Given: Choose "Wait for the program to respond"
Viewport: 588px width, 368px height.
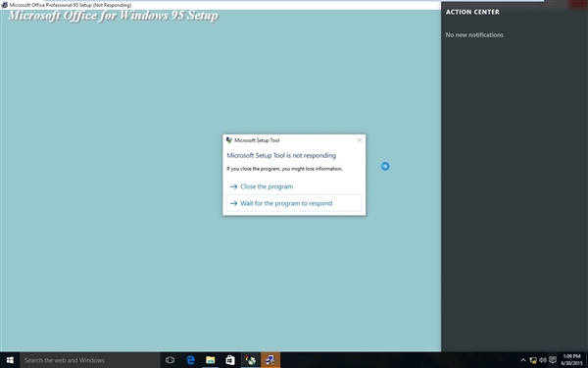Looking at the screenshot, I should point(294,203).
